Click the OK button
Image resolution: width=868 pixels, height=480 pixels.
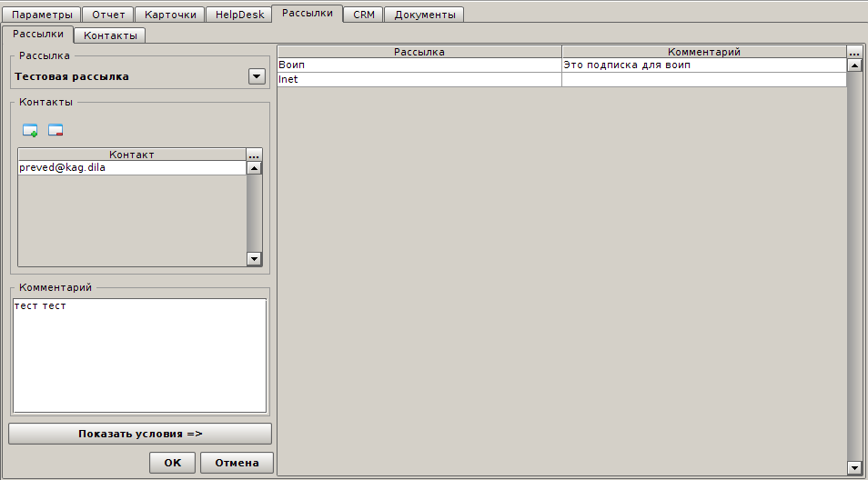pyautogui.click(x=173, y=463)
